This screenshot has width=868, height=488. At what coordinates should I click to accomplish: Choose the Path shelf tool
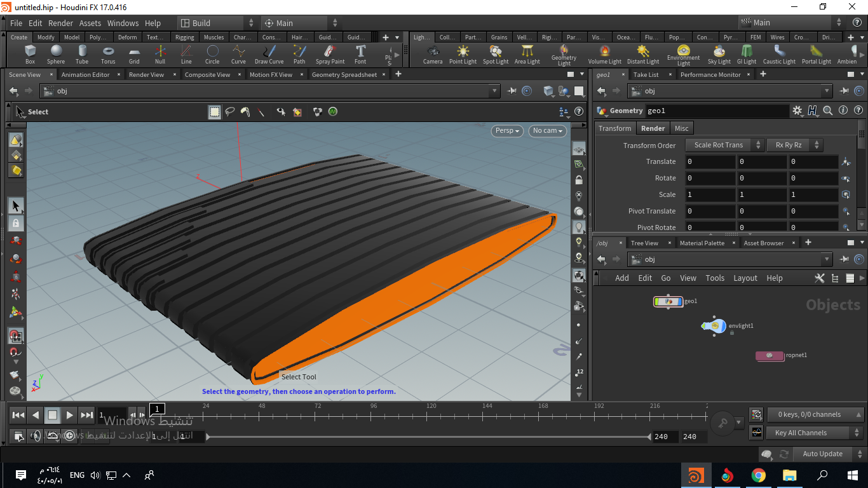pos(299,55)
